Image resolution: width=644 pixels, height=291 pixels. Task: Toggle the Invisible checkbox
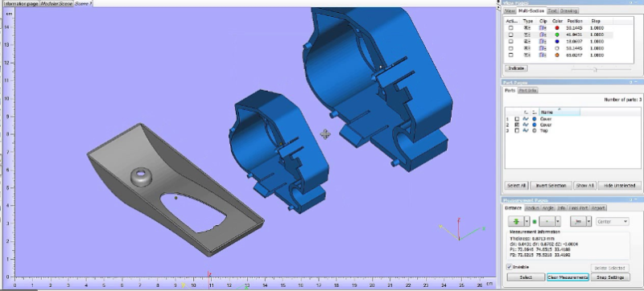510,267
